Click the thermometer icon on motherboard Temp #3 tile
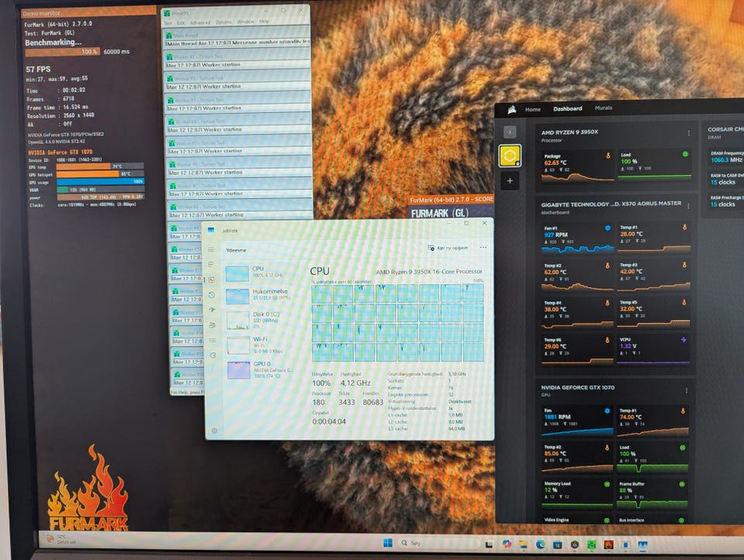The height and width of the screenshot is (560, 744). pyautogui.click(x=684, y=265)
